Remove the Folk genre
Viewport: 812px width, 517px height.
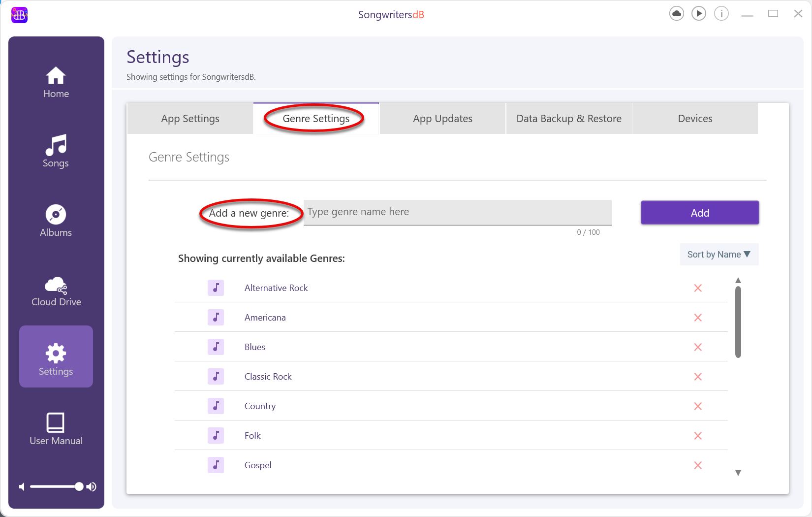pyautogui.click(x=698, y=436)
